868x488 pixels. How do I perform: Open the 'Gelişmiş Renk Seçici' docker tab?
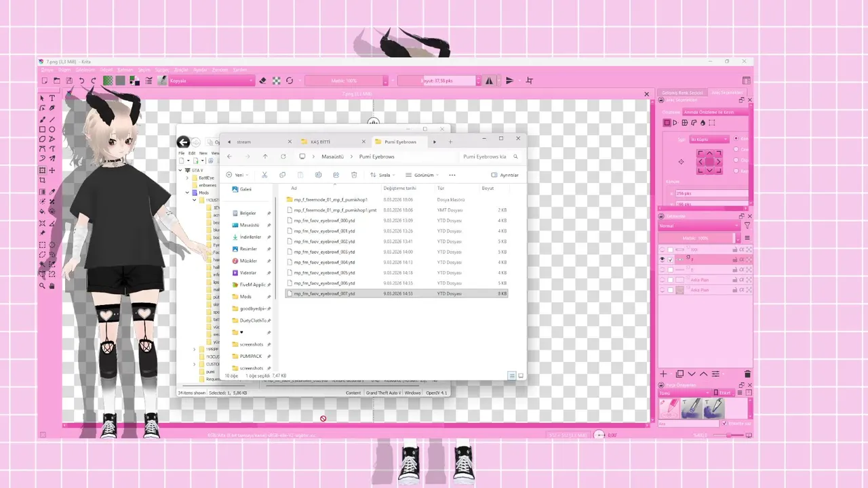click(683, 92)
